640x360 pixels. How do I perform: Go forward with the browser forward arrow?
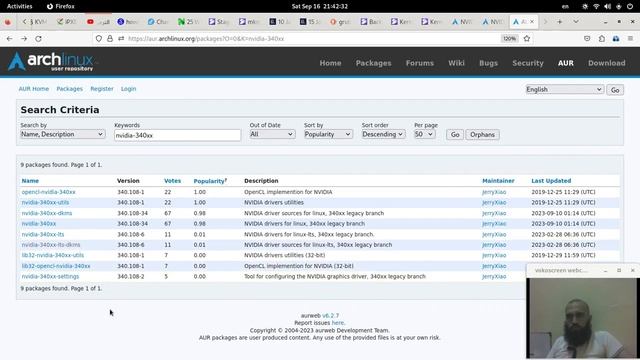(x=24, y=38)
